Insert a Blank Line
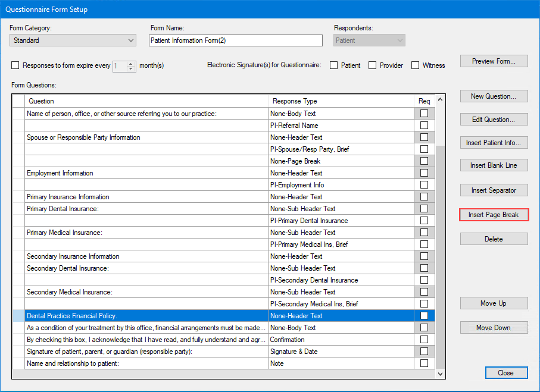This screenshot has width=540, height=392. [x=494, y=165]
